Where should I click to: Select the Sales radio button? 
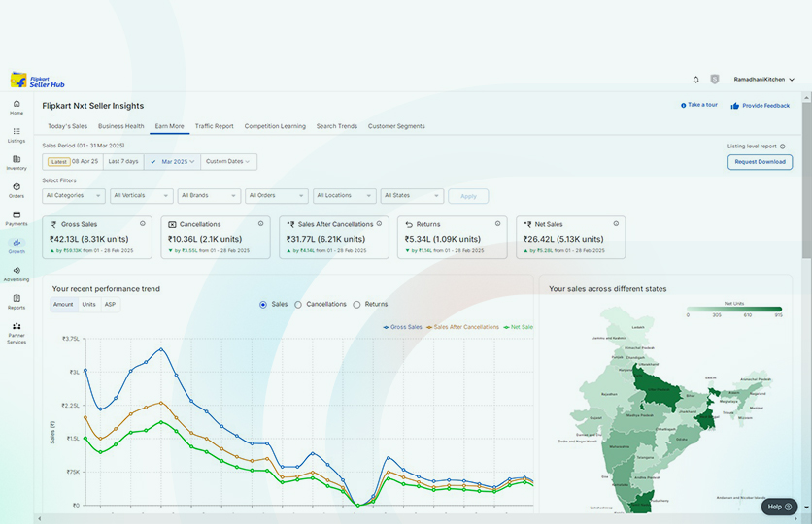tap(263, 305)
